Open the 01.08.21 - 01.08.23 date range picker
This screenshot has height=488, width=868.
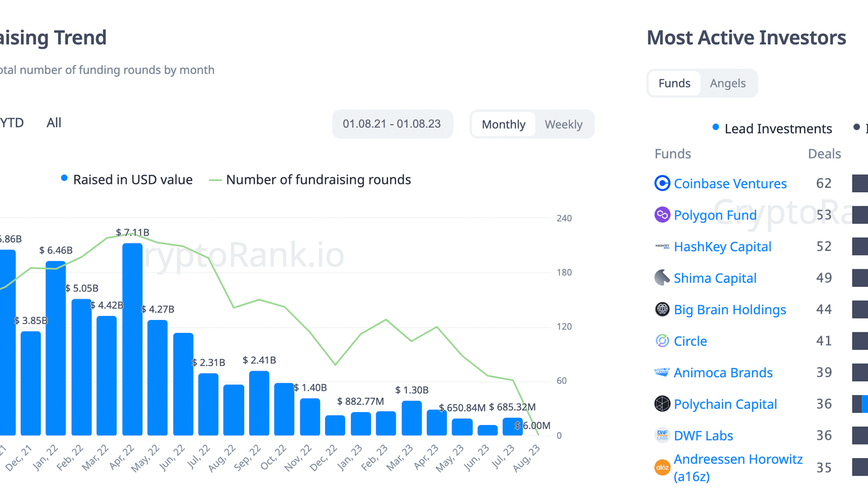pyautogui.click(x=392, y=124)
